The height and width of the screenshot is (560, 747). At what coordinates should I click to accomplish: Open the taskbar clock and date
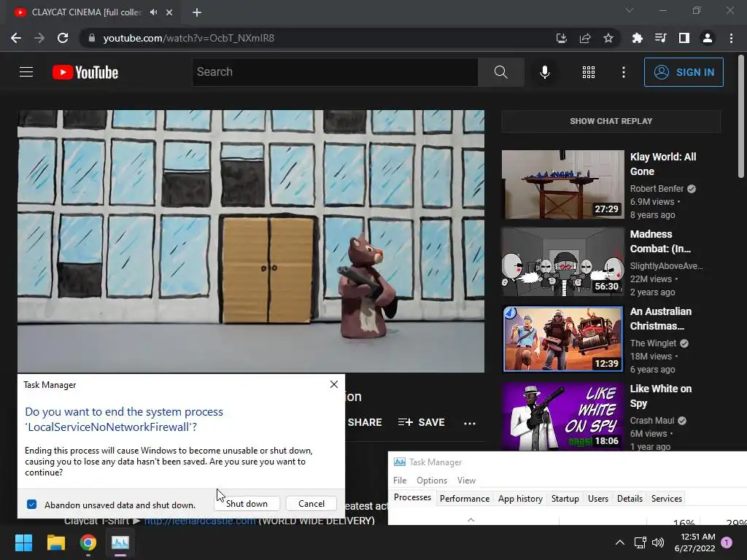[694, 542]
